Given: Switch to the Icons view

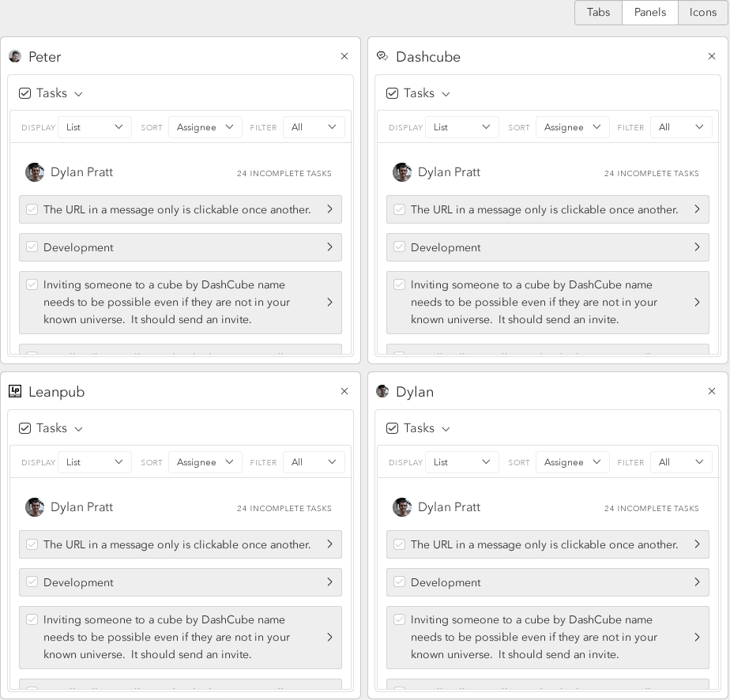Looking at the screenshot, I should coord(703,13).
